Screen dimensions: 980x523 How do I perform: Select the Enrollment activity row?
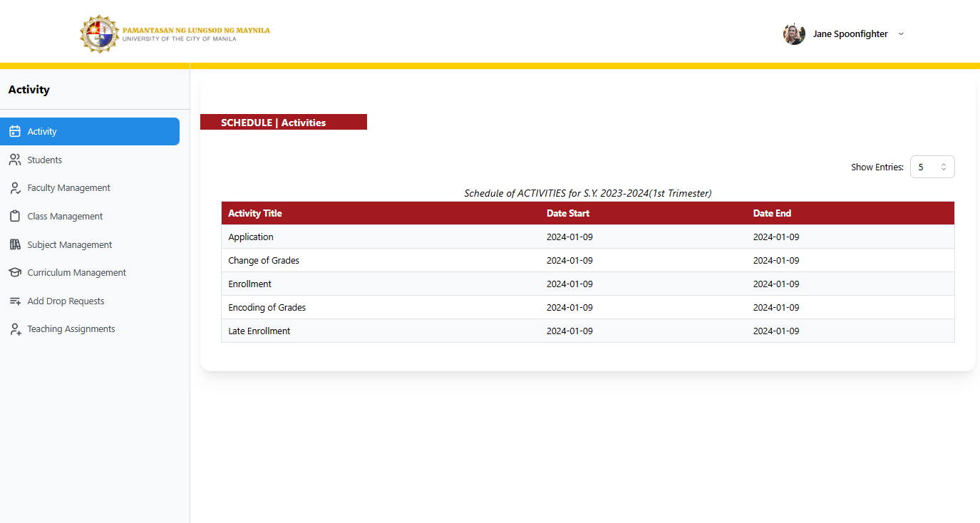pos(250,284)
